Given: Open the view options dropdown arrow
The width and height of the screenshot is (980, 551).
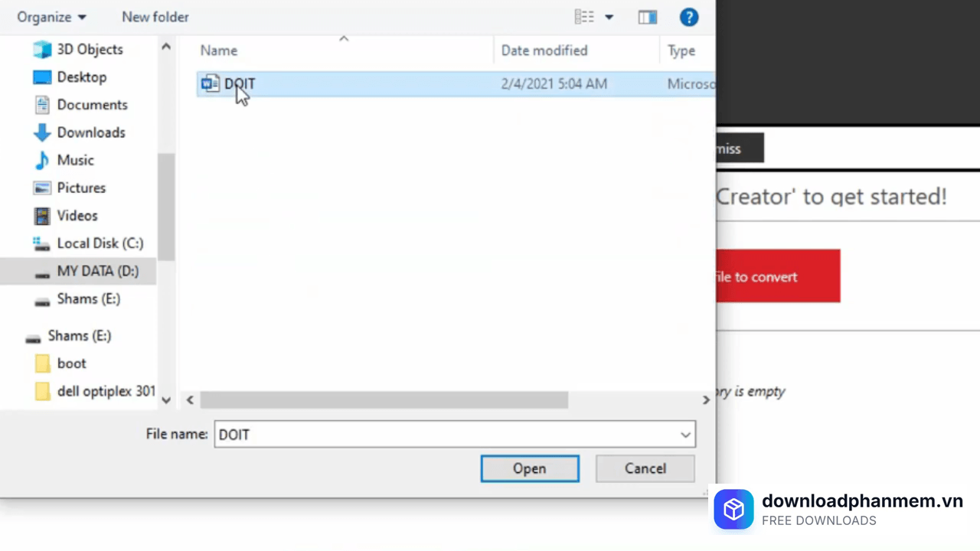Looking at the screenshot, I should click(x=609, y=17).
